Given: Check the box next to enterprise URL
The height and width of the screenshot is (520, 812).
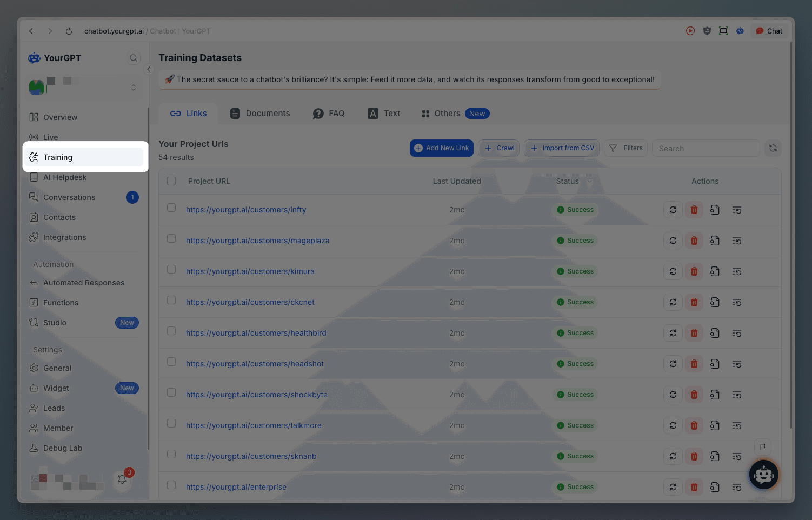Looking at the screenshot, I should [x=171, y=485].
